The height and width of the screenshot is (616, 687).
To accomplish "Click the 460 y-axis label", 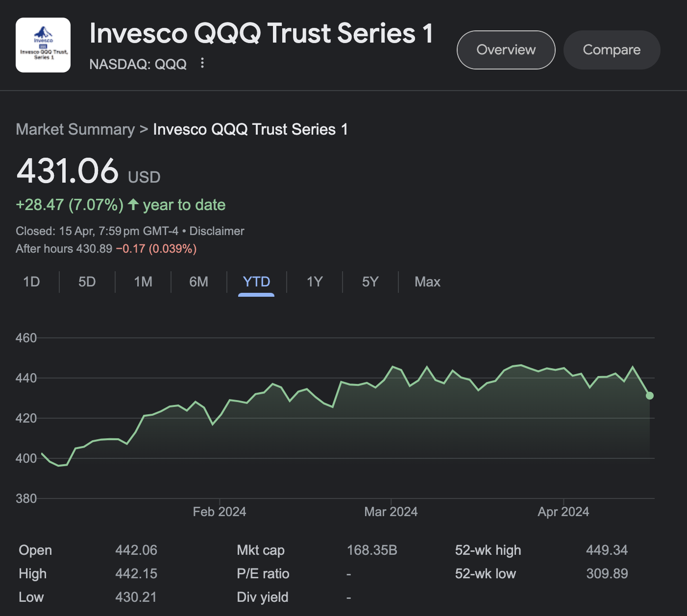I will [26, 338].
